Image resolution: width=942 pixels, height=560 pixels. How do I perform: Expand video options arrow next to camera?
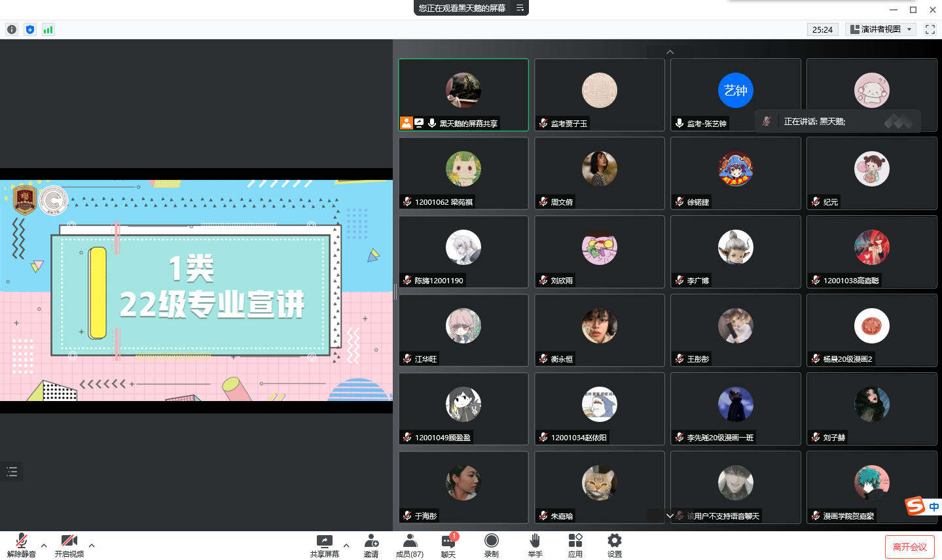(x=92, y=545)
